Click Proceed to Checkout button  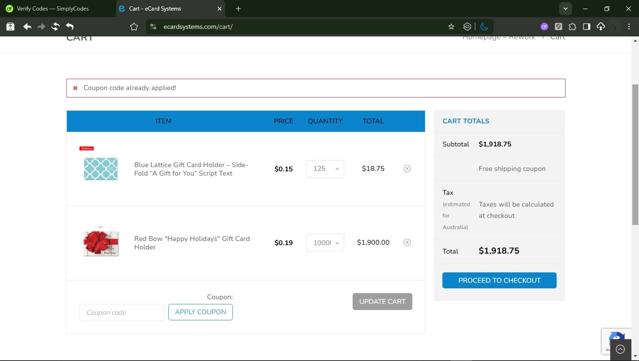point(499,280)
